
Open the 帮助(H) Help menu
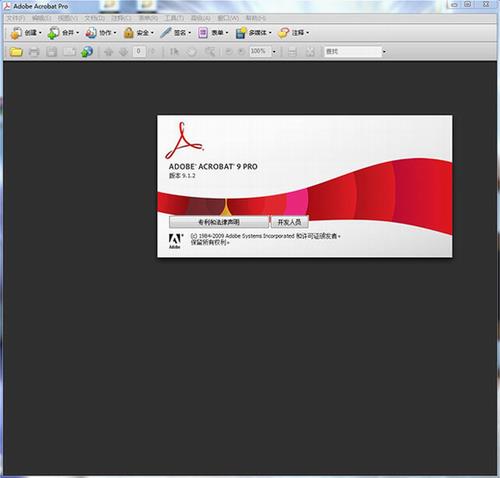pyautogui.click(x=256, y=18)
